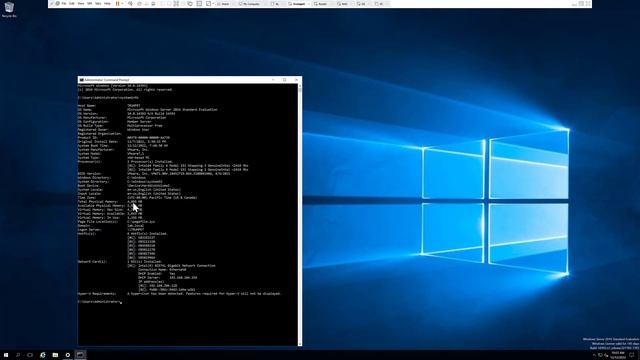Click the Command Prompt taskbar button

[80, 355]
